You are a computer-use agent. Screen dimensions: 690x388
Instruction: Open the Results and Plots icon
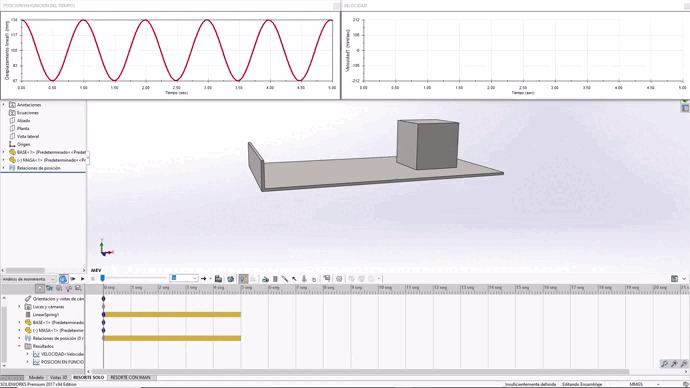coord(327,278)
